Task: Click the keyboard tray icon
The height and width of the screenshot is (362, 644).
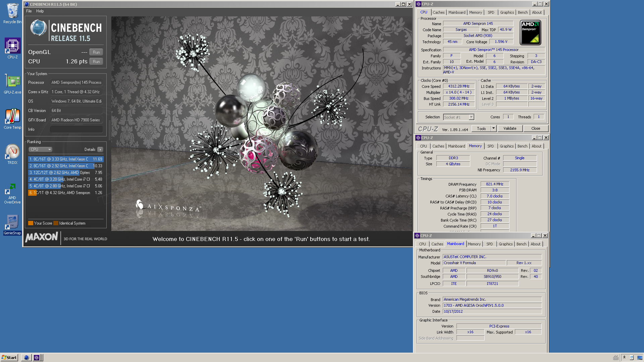Action: [616, 358]
